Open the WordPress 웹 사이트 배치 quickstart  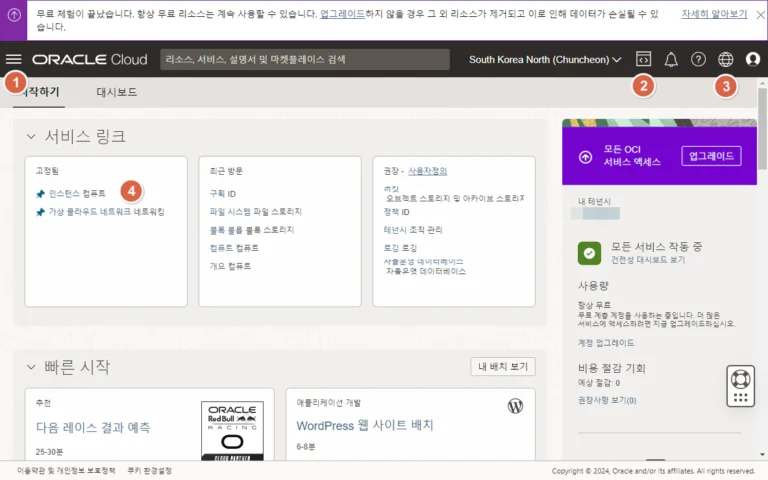pos(365,425)
